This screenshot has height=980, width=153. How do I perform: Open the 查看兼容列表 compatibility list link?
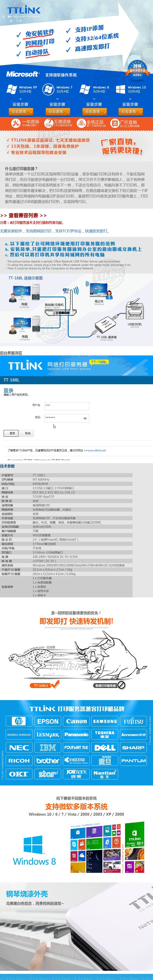pos(23,215)
